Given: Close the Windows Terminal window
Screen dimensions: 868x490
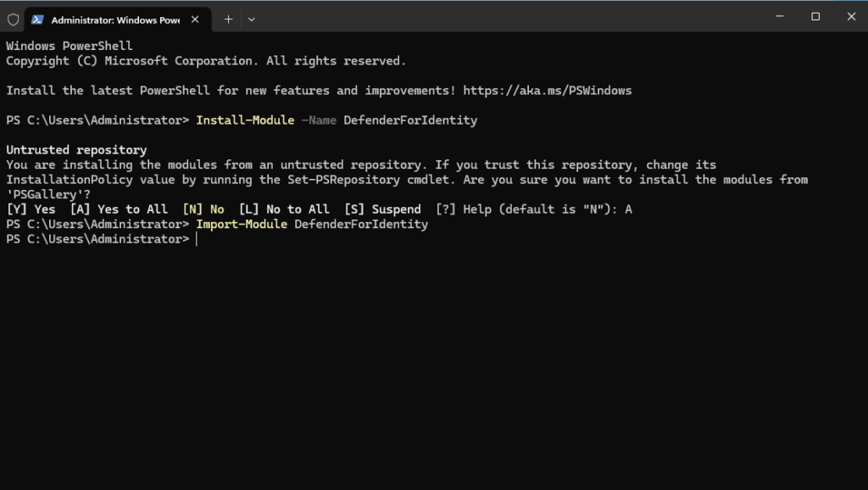Looking at the screenshot, I should (x=851, y=17).
